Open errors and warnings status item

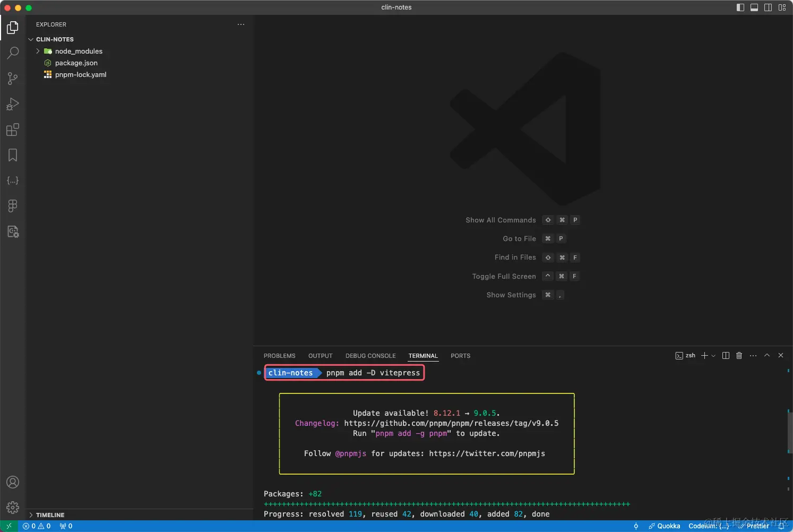coord(37,526)
